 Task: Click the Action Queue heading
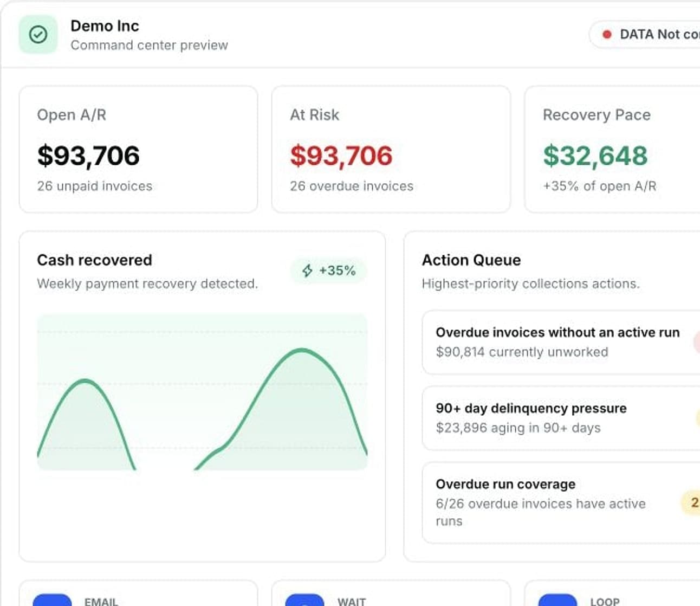(x=471, y=260)
